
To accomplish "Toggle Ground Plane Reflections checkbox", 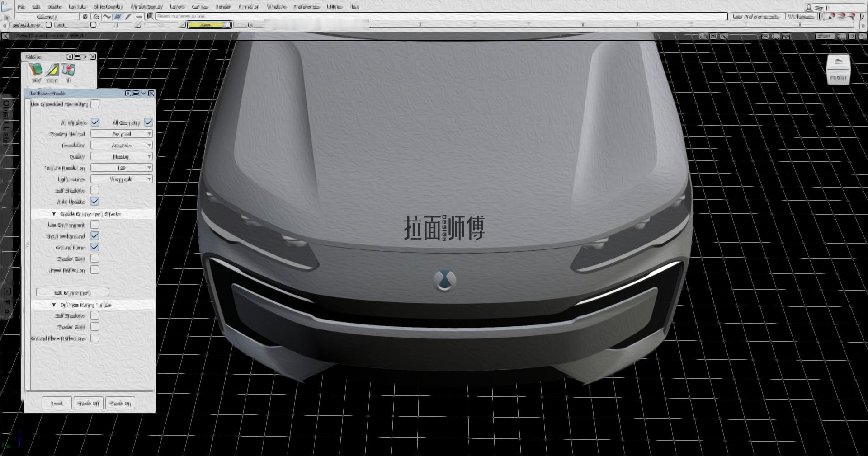I will pyautogui.click(x=94, y=338).
